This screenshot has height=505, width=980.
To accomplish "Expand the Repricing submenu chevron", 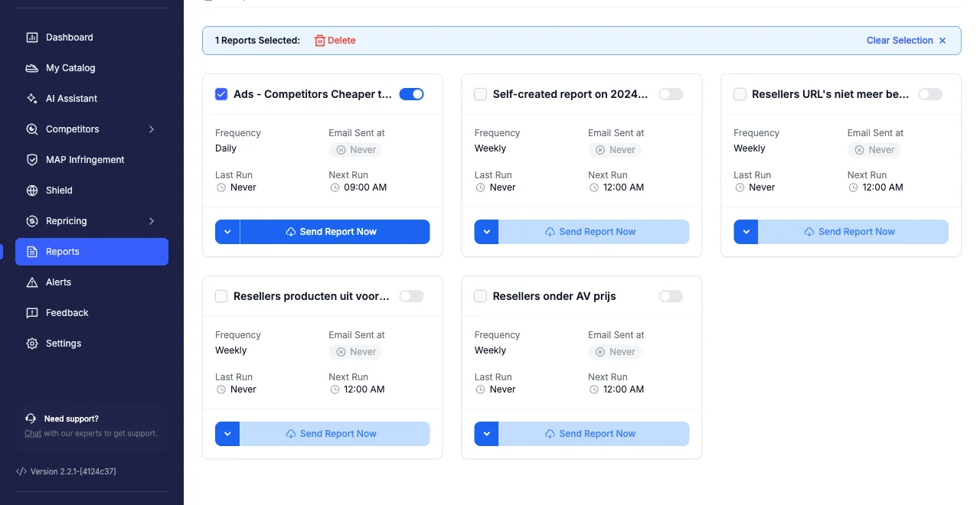I will 152,221.
